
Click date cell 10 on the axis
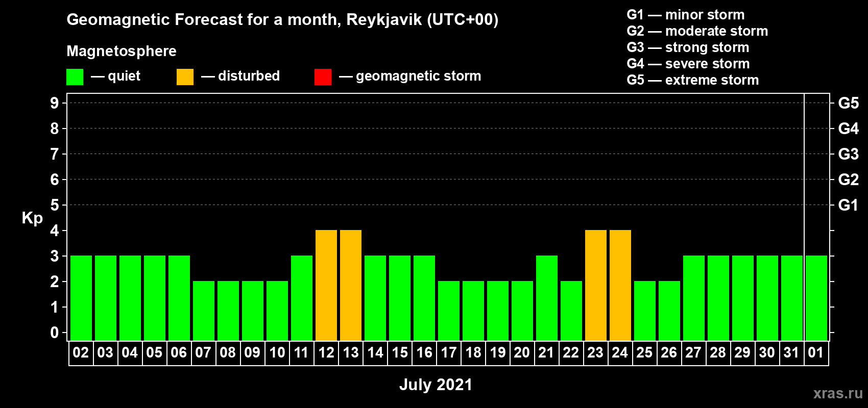tap(277, 353)
